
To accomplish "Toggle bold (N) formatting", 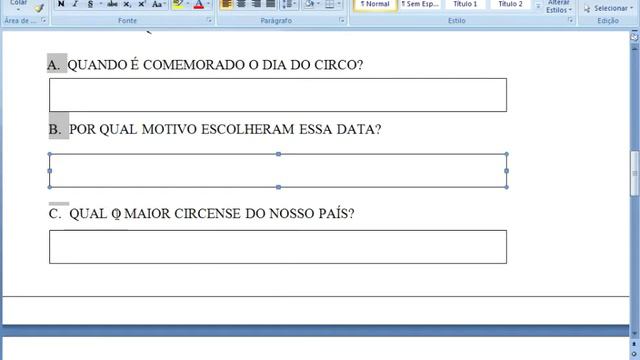I will tap(61, 4).
